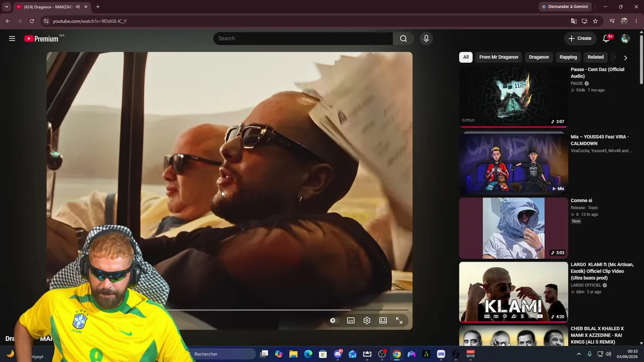Open Task View on the taskbar
Image resolution: width=644 pixels, height=362 pixels.
click(x=264, y=354)
